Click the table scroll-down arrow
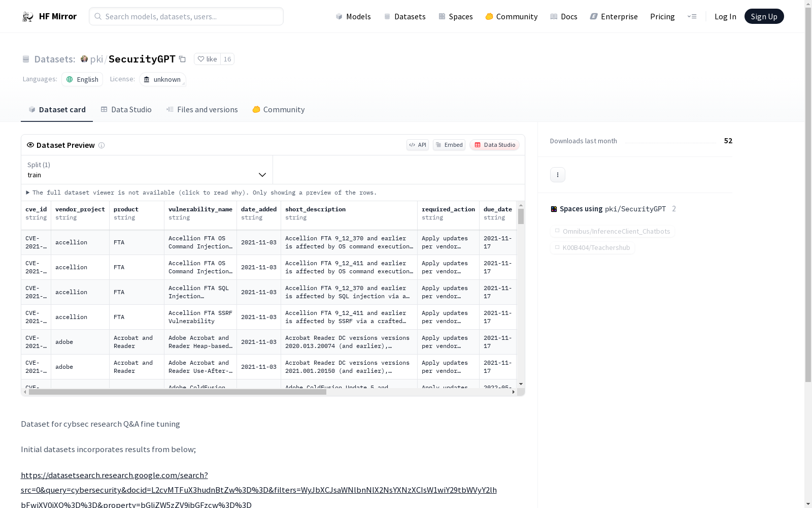The height and width of the screenshot is (508, 812). pyautogui.click(x=521, y=384)
